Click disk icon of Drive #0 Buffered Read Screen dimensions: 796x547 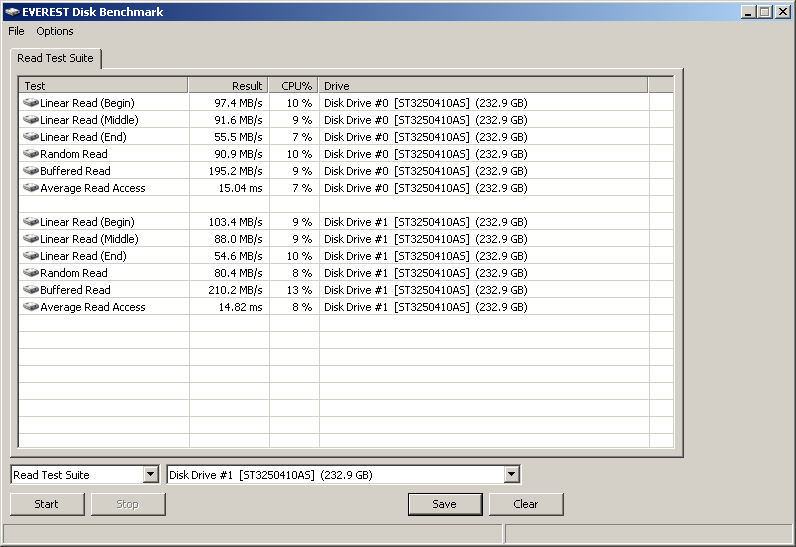[31, 170]
